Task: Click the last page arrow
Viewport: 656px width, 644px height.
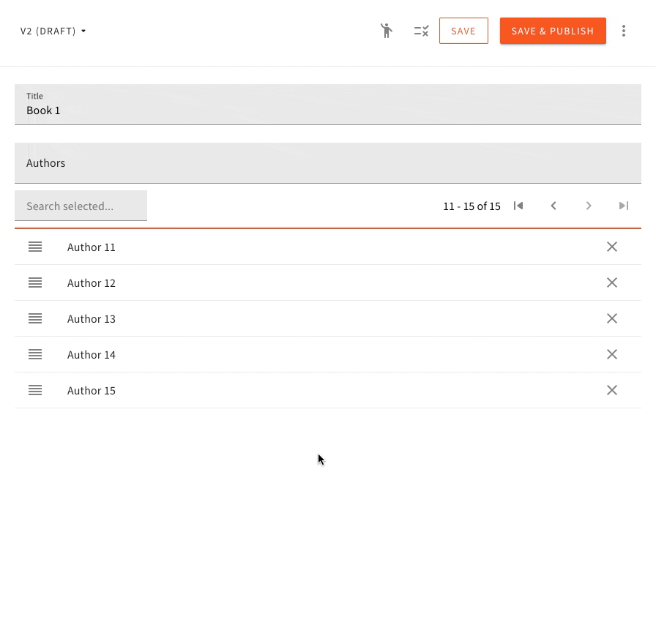Action: point(624,206)
